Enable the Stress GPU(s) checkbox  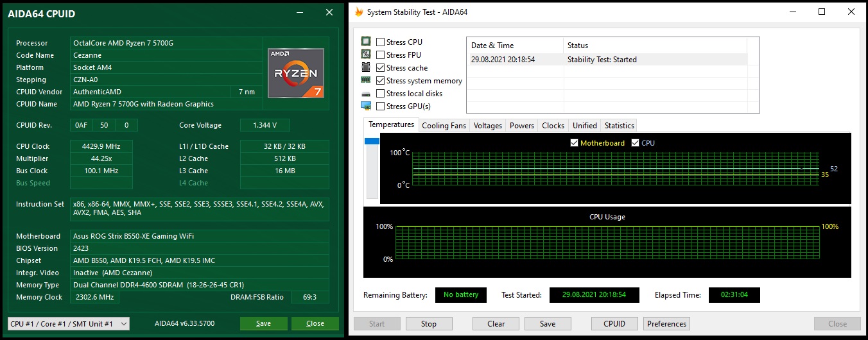[x=381, y=106]
